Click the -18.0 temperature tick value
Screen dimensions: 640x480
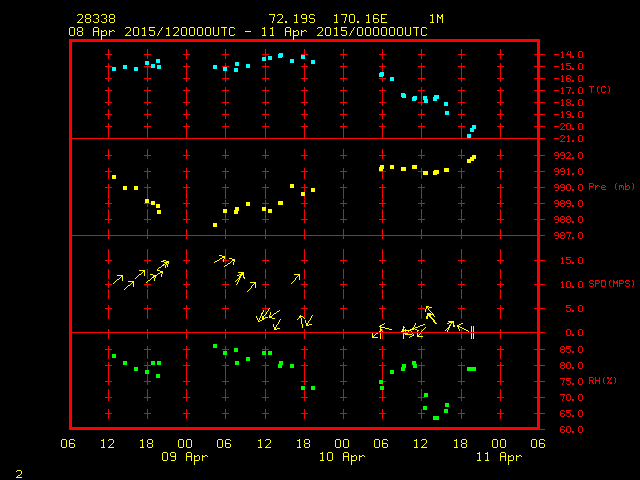[x=568, y=102]
